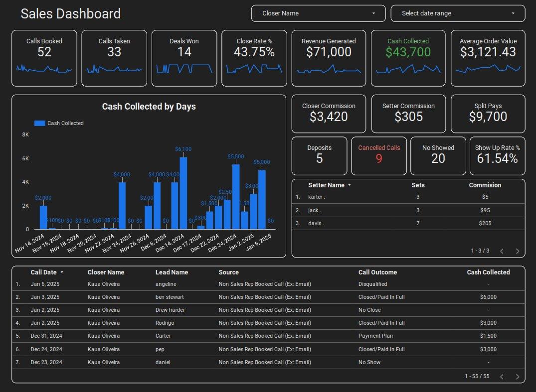Click the Source column header
The image size is (536, 392).
click(229, 272)
